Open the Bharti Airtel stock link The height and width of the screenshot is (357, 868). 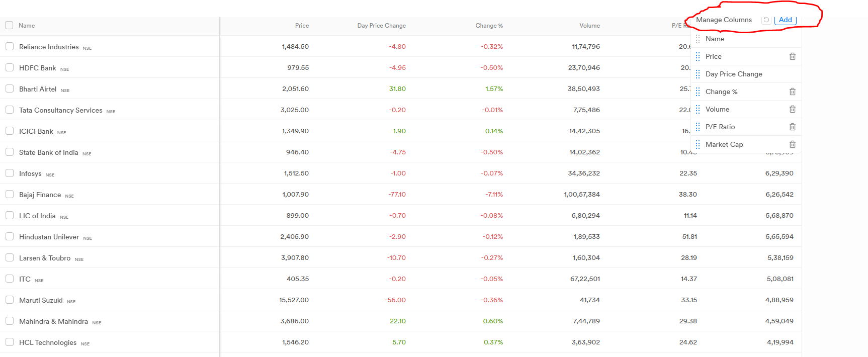(38, 89)
